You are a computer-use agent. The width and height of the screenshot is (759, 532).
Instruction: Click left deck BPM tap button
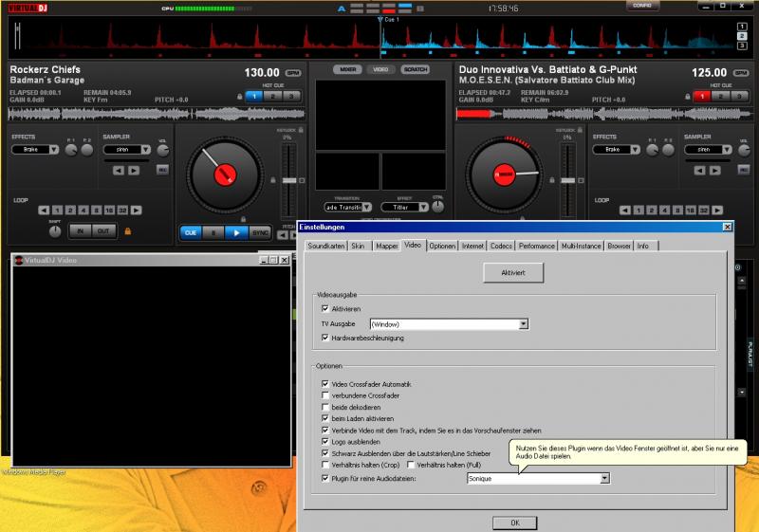point(293,73)
